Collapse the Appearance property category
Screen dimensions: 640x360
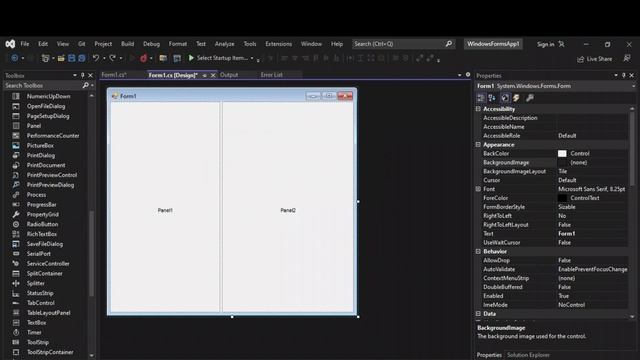pos(478,144)
